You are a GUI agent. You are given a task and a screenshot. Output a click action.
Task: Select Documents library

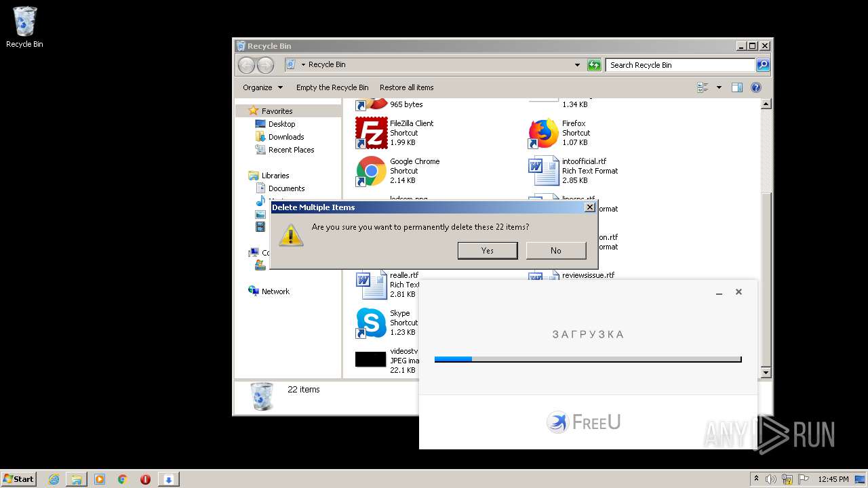tap(286, 188)
